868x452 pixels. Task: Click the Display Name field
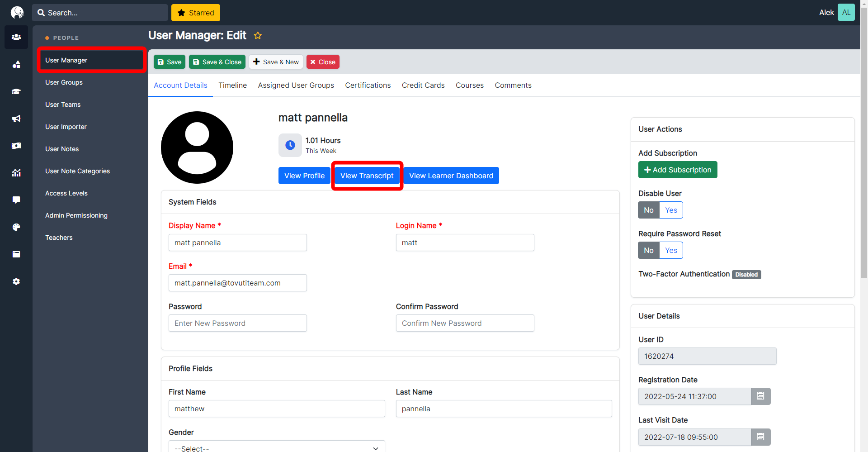point(238,243)
